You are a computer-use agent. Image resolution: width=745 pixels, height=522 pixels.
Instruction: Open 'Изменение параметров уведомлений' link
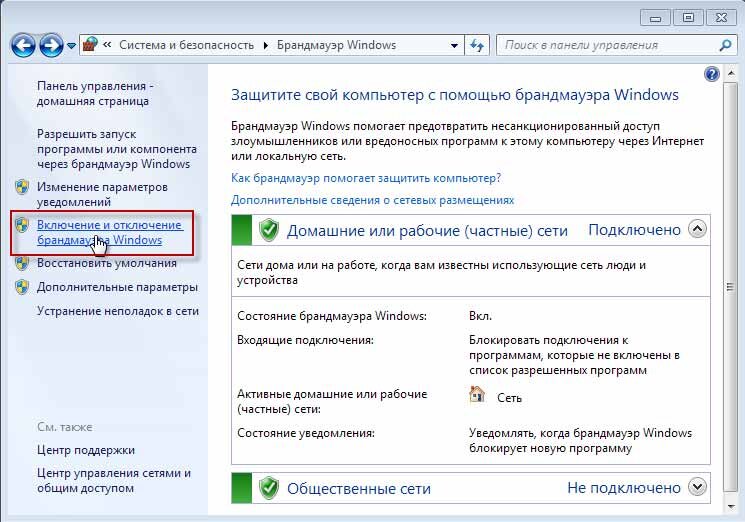[102, 194]
